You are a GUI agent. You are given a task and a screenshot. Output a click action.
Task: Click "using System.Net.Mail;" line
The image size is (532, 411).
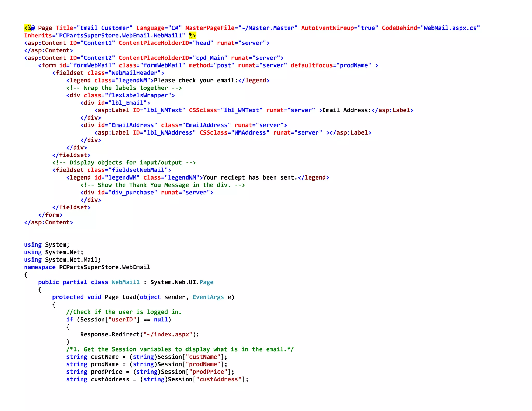(62, 260)
